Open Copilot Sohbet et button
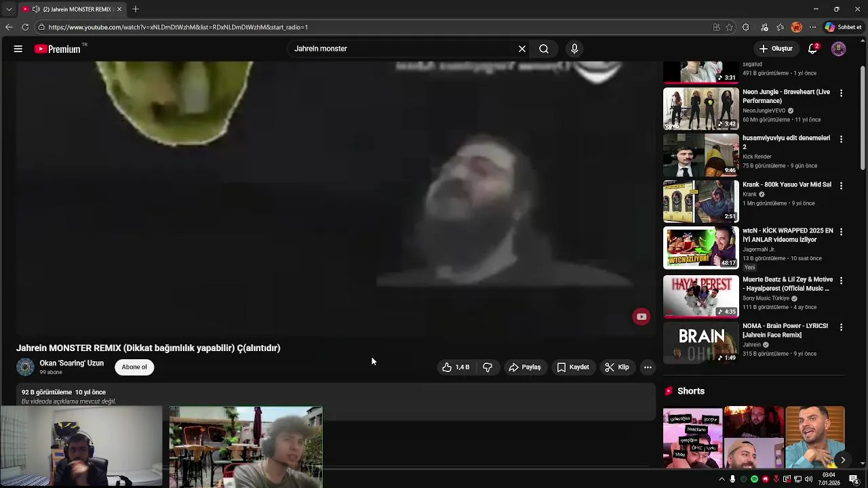 point(843,27)
